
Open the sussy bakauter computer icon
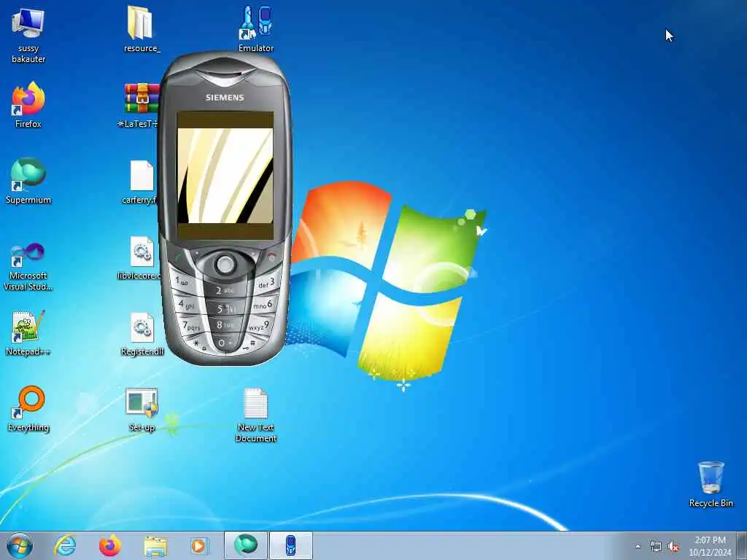[x=28, y=34]
